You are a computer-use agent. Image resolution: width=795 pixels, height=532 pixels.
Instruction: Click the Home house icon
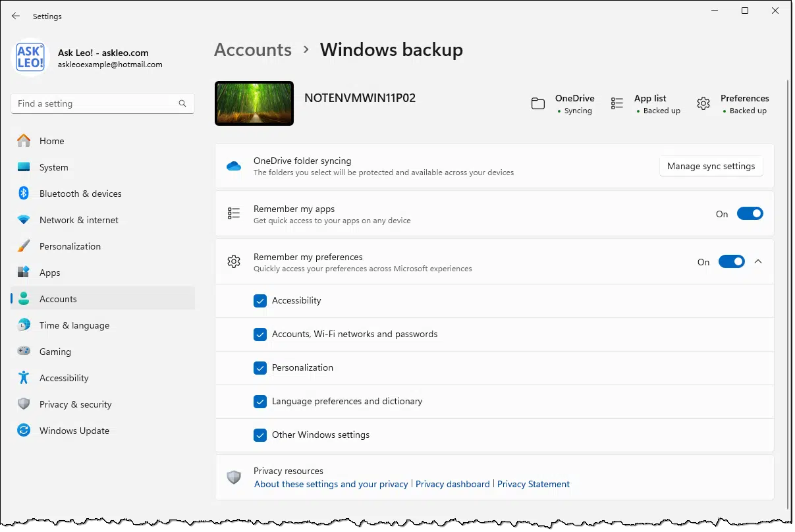coord(24,141)
